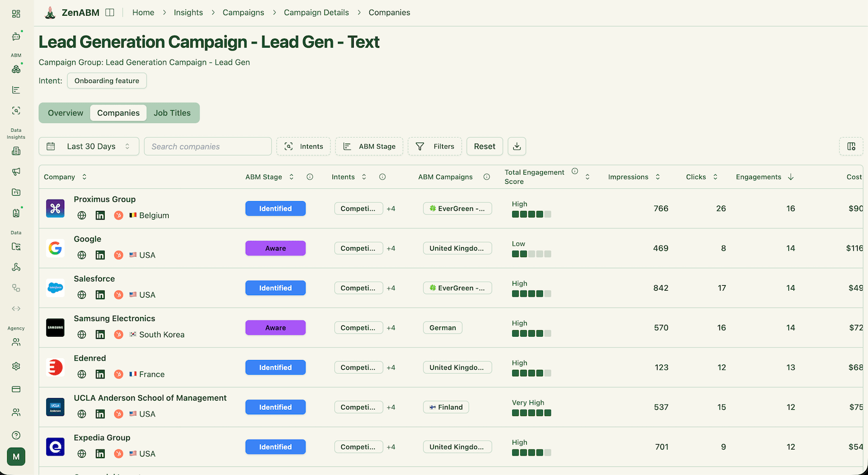This screenshot has width=868, height=475.
Task: Click the Expedia Group company name
Action: pyautogui.click(x=102, y=438)
